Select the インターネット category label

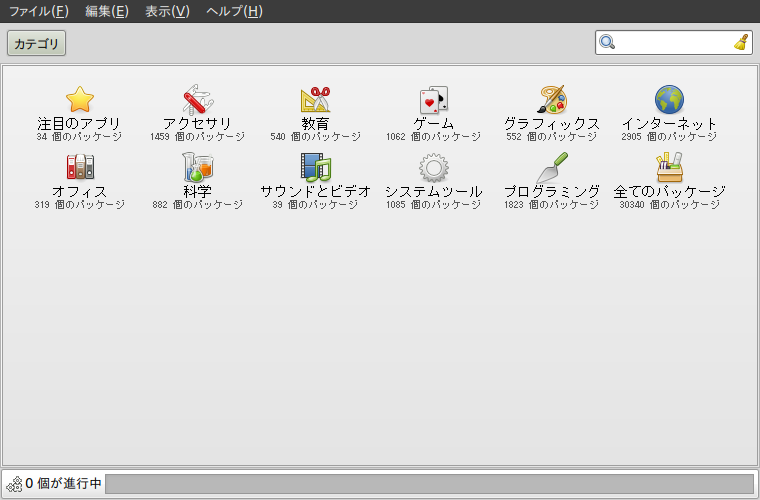[x=669, y=124]
